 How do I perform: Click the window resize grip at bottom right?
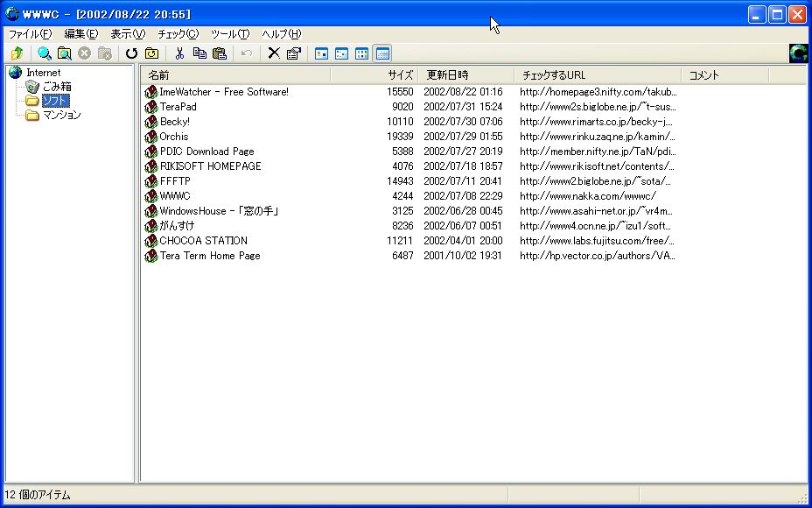(x=802, y=498)
